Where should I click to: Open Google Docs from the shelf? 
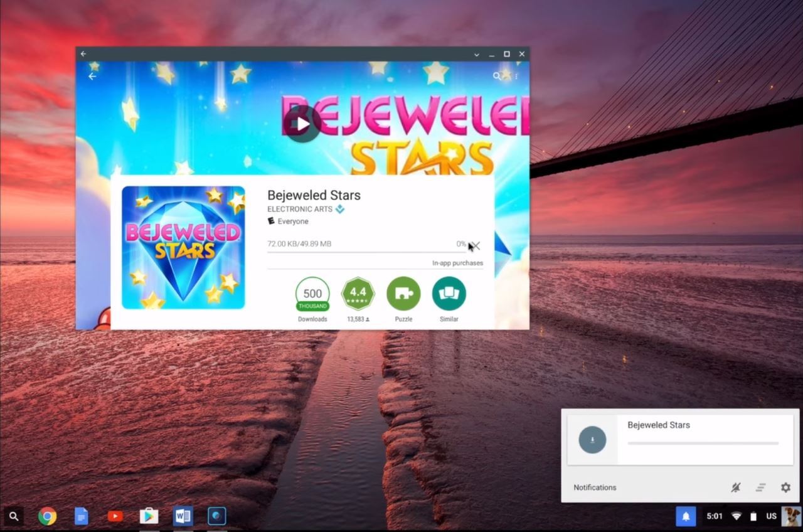point(81,516)
